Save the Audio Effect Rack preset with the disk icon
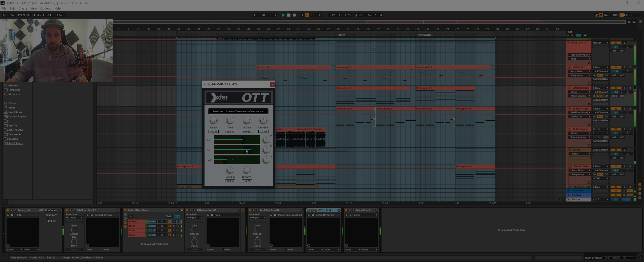The height and width of the screenshot is (262, 644). (182, 210)
